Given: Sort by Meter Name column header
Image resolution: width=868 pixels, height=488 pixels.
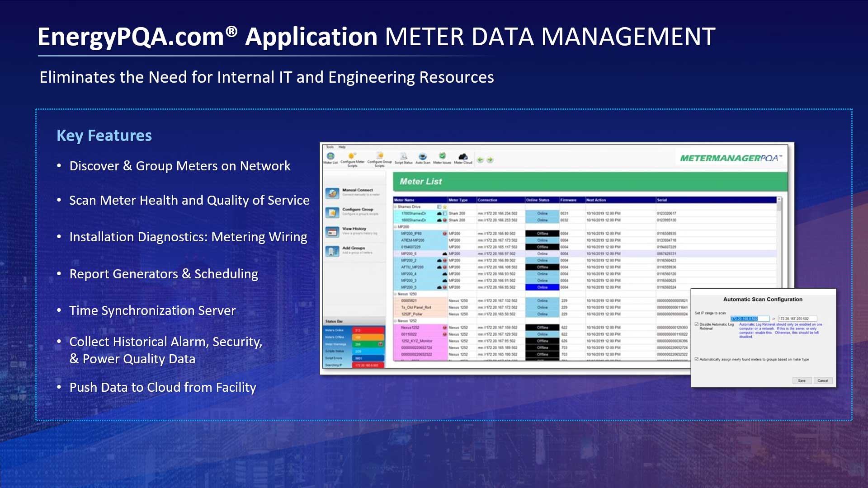Looking at the screenshot, I should (x=420, y=200).
